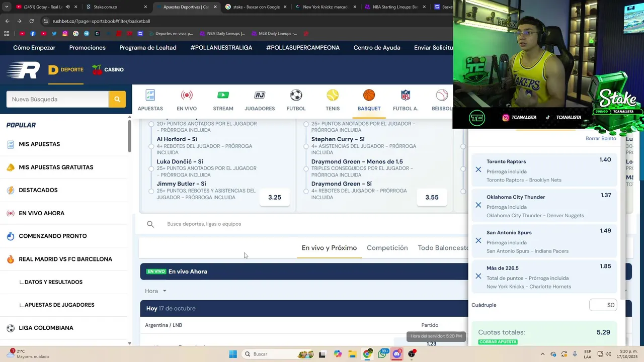Select Al Horford Sí radio option
Screen dimensions: 644x362
click(x=151, y=146)
